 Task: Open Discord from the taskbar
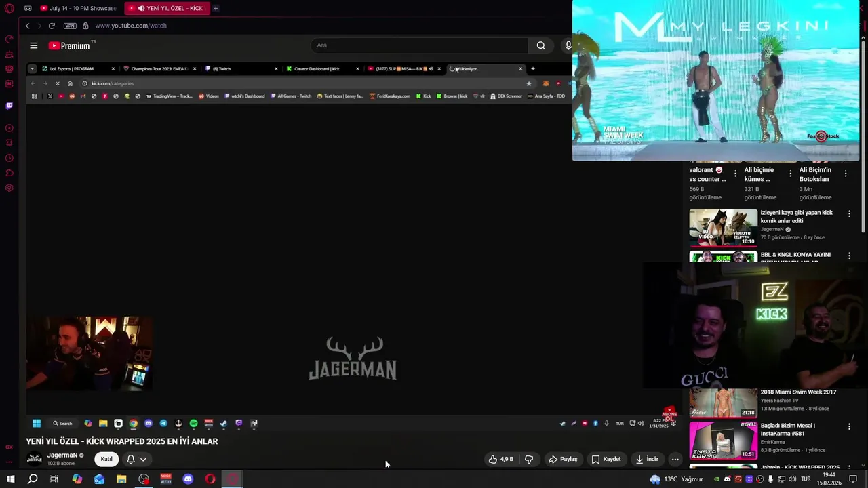click(188, 479)
